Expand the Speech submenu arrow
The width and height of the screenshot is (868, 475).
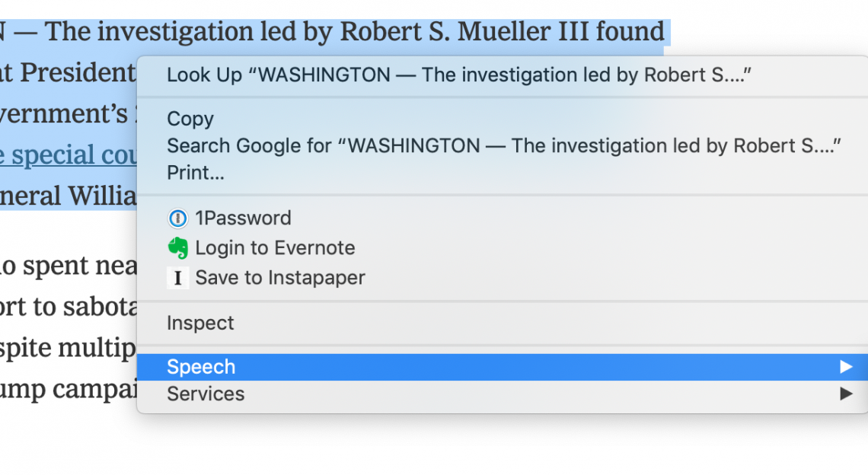pyautogui.click(x=845, y=367)
